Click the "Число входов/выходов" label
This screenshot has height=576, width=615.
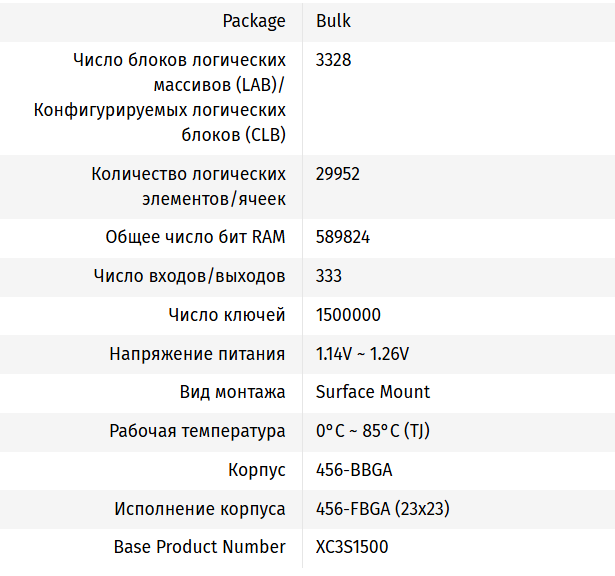(x=189, y=276)
